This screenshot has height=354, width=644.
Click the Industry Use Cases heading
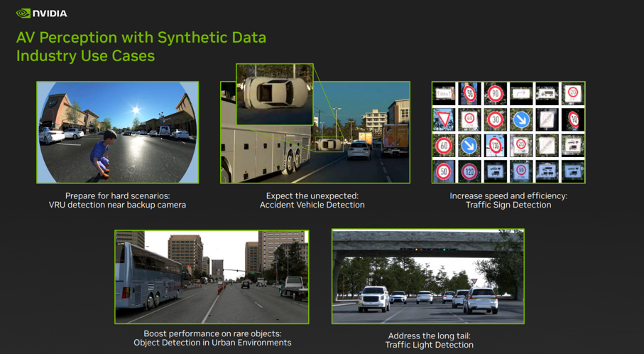[85, 55]
